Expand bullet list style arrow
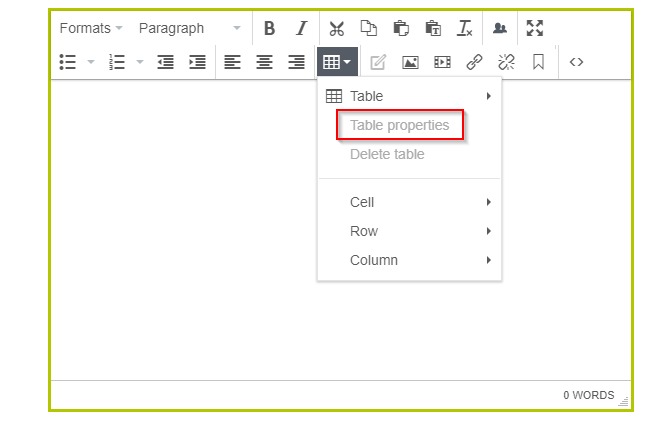 pos(91,62)
